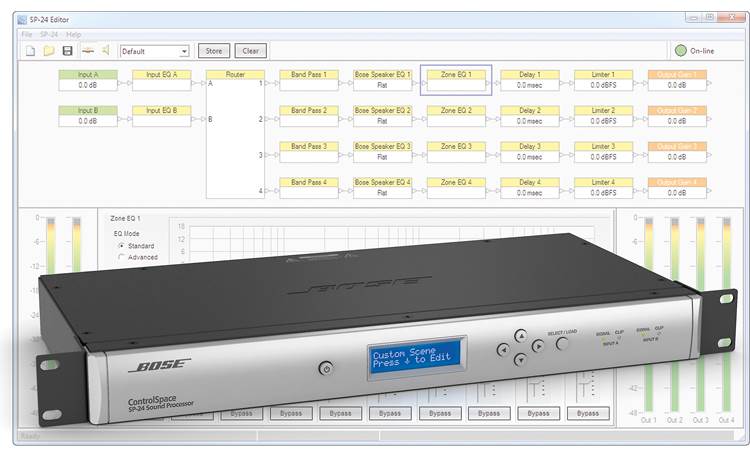The height and width of the screenshot is (457, 750).
Task: Select the Input B block
Action: [x=88, y=116]
